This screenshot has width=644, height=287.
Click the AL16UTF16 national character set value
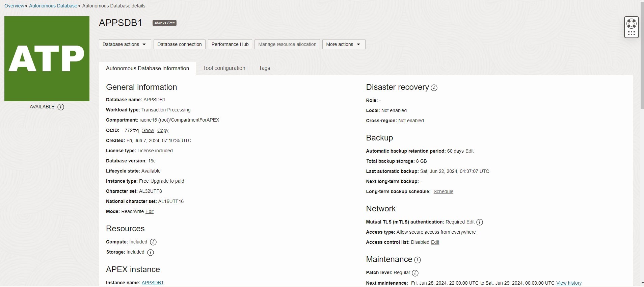pos(171,201)
